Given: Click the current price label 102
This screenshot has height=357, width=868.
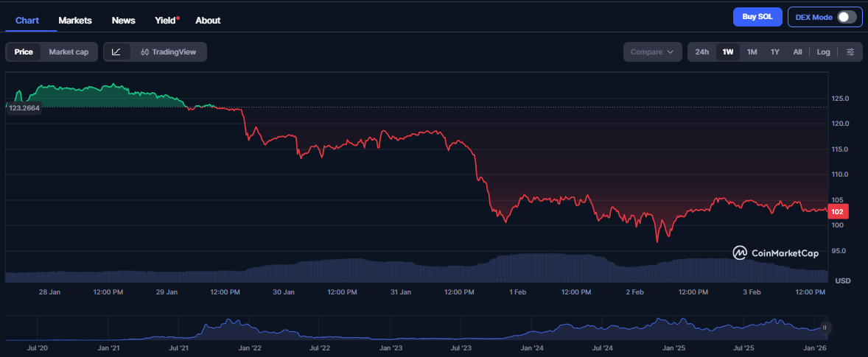Looking at the screenshot, I should click(x=838, y=212).
